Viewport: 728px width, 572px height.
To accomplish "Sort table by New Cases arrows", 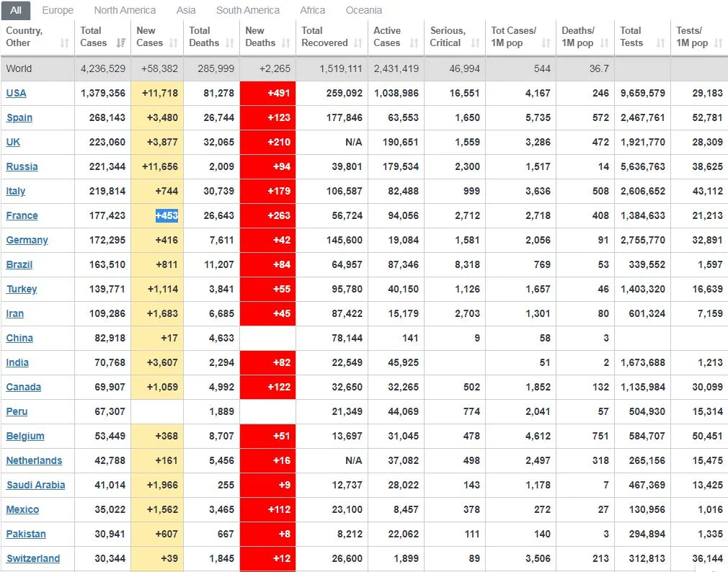I will point(174,43).
